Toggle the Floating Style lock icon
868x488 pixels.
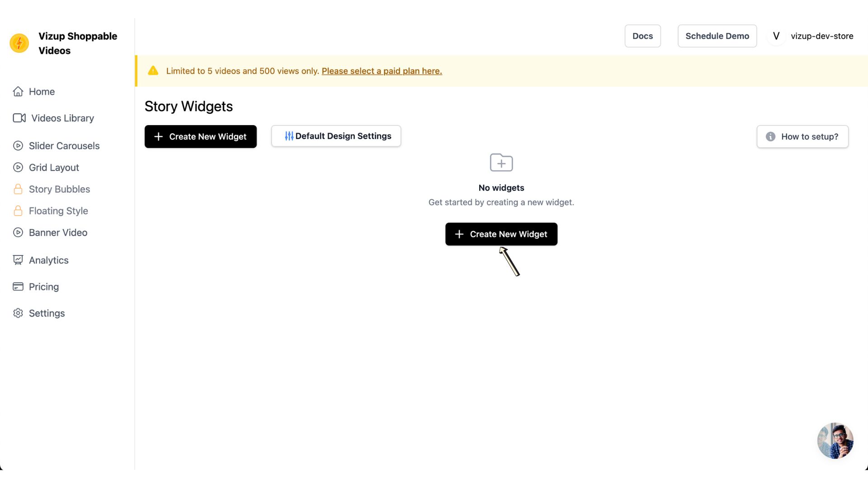tap(17, 211)
